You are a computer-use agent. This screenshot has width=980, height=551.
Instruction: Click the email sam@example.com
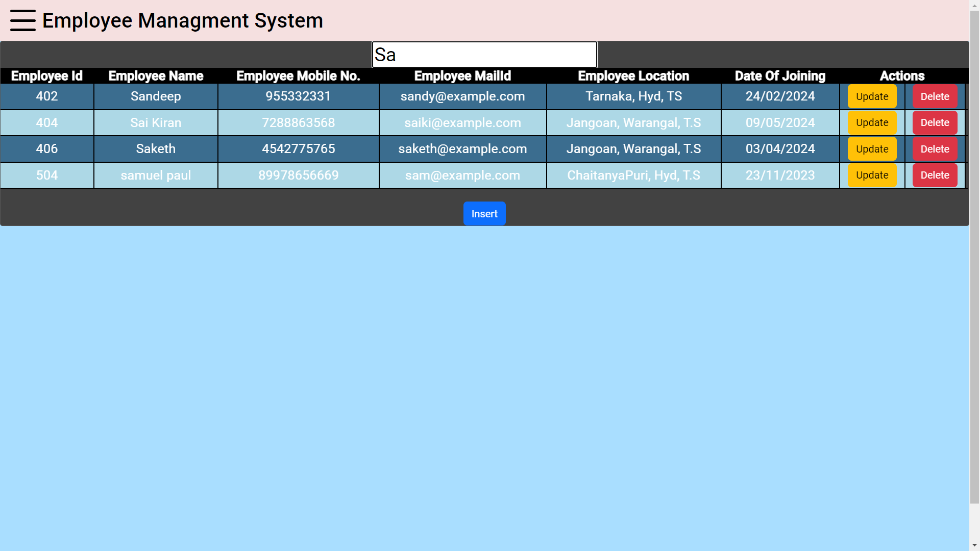pyautogui.click(x=462, y=175)
